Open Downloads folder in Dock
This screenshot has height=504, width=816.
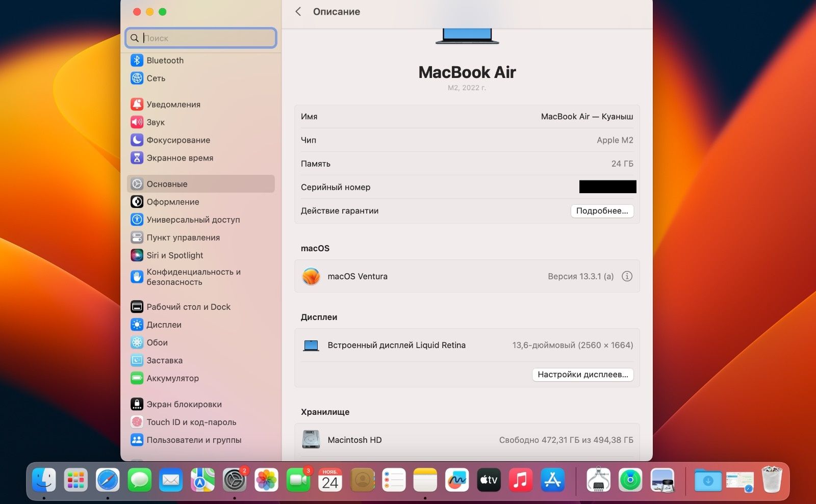point(708,480)
